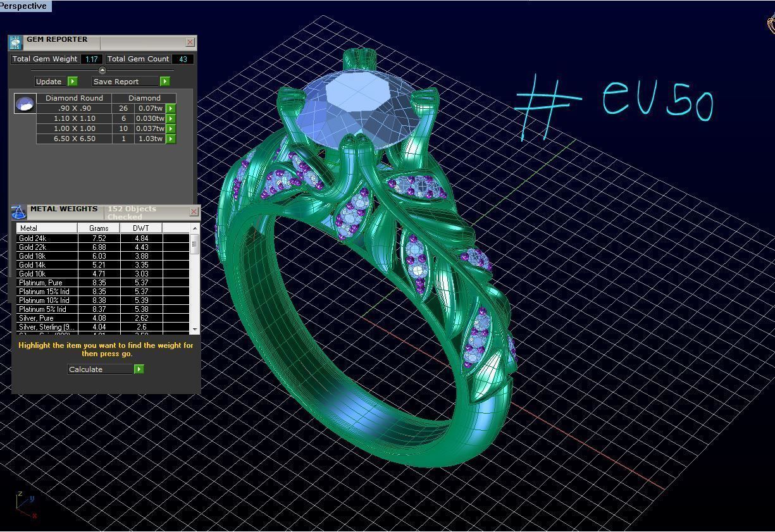Click the Metal Weights scrollbar thumb
This screenshot has width=775, height=532.
195,244
